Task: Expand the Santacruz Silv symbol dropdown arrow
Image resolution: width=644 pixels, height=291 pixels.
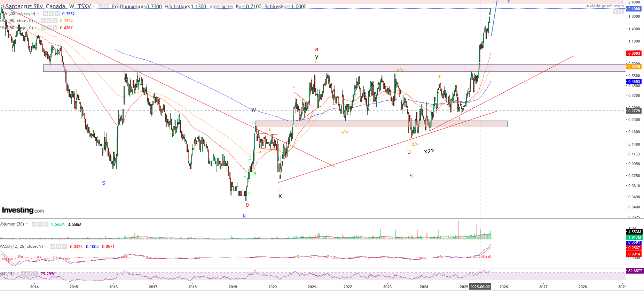Action: click(x=94, y=6)
